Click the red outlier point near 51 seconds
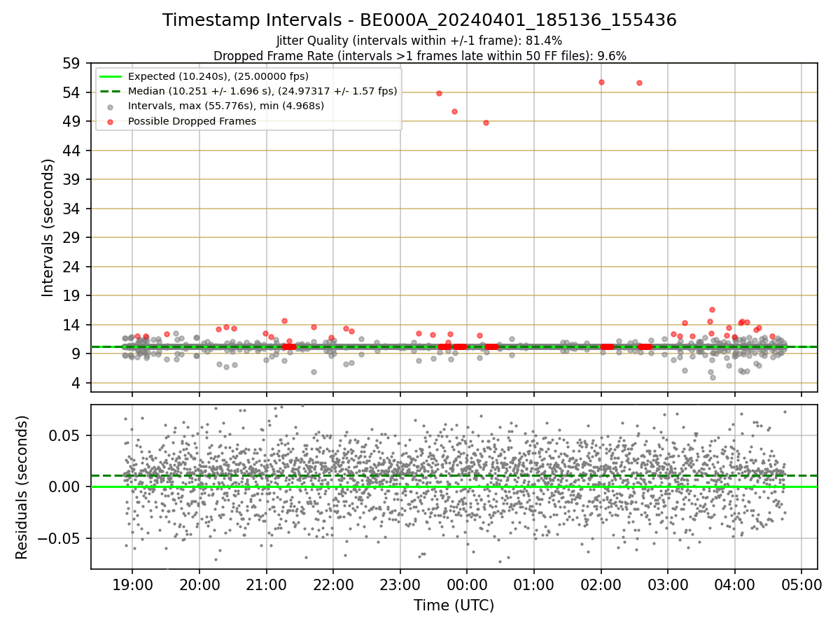The height and width of the screenshot is (630, 840). [454, 111]
